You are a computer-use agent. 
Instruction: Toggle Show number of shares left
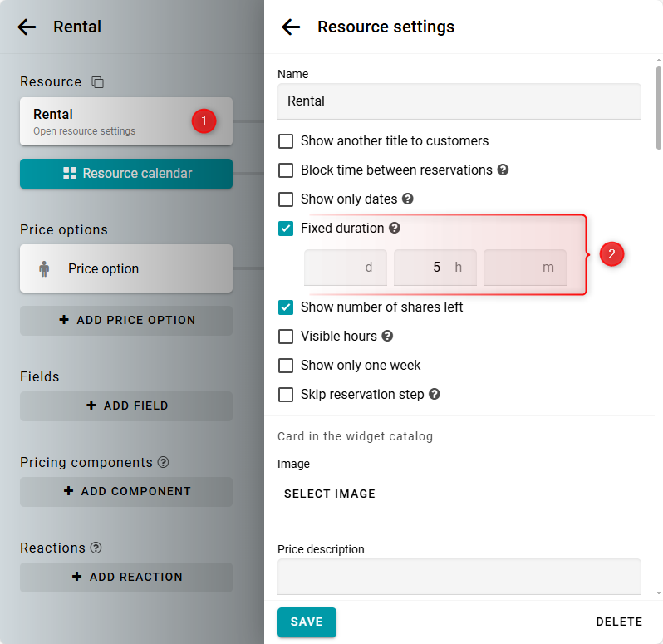286,307
